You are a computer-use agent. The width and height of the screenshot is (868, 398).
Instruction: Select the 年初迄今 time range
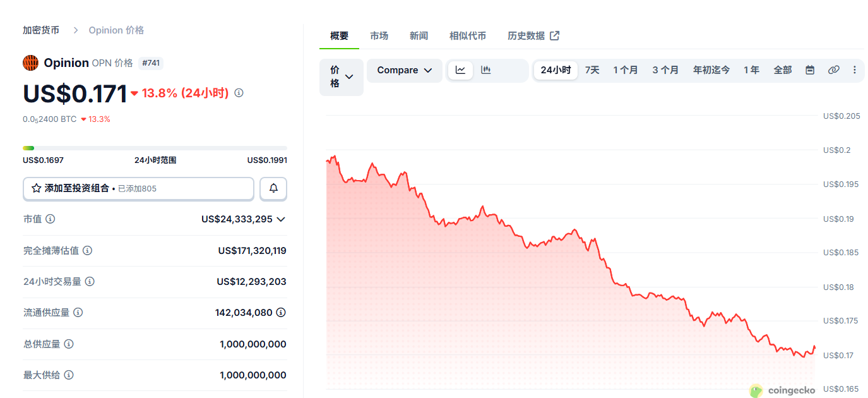point(711,70)
